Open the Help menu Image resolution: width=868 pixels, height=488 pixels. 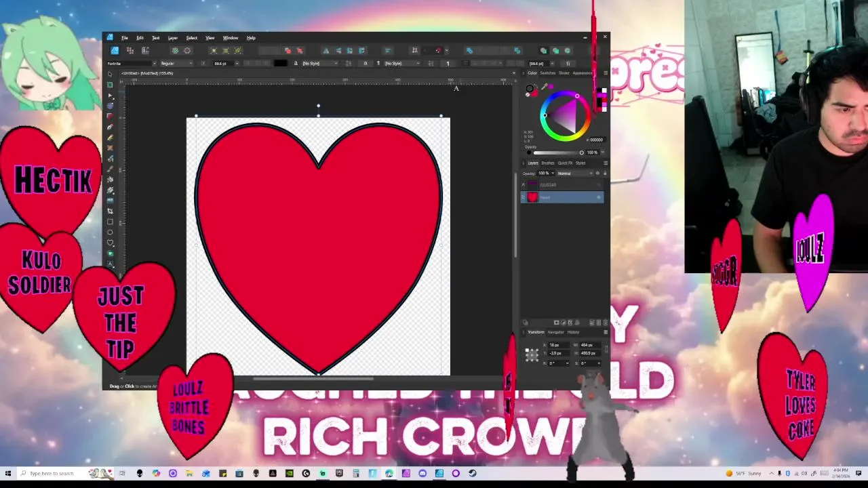tap(251, 38)
